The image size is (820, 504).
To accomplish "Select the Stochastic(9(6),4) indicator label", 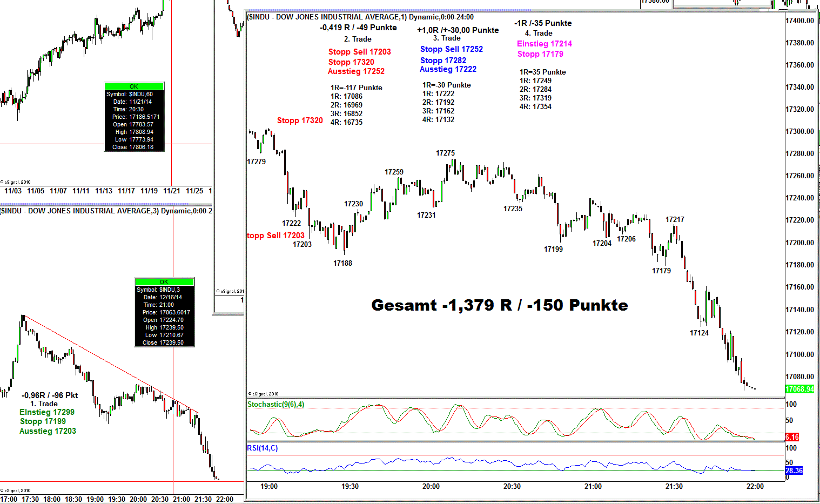I will 275,405.
